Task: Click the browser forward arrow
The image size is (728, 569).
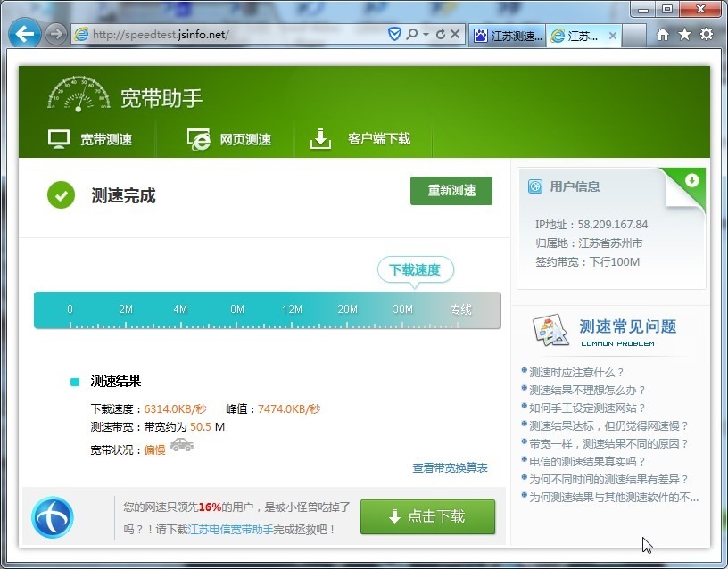Action: 55,34
